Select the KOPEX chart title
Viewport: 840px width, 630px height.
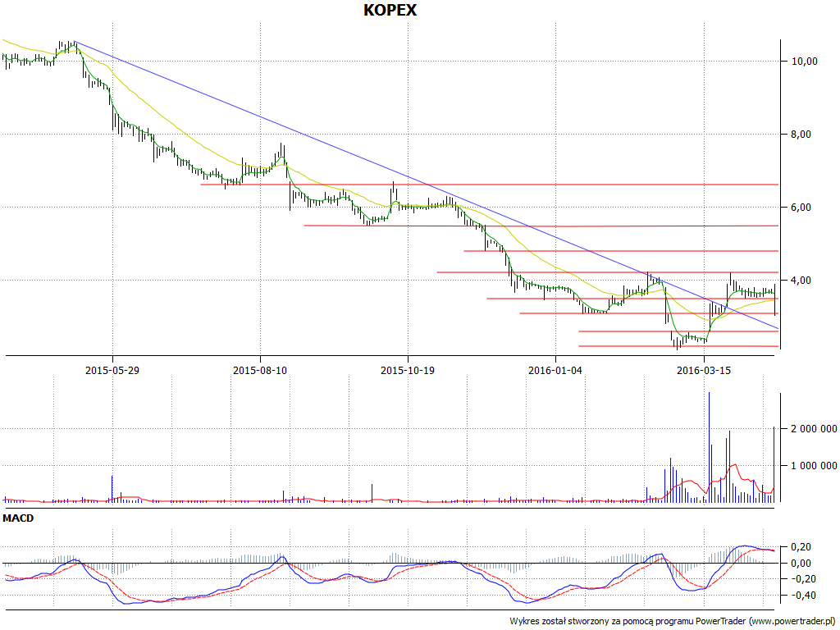(x=390, y=10)
